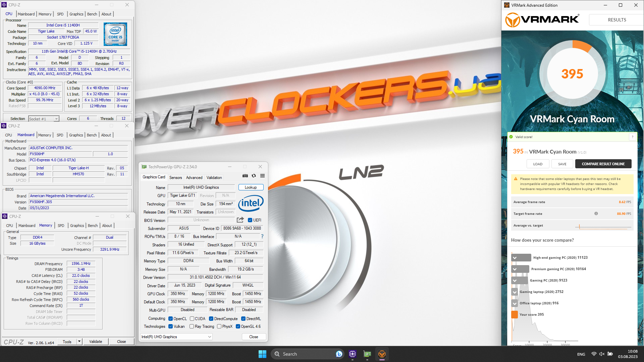This screenshot has width=644, height=362.
Task: Click GPU-Z refresh icon
Action: [x=254, y=176]
